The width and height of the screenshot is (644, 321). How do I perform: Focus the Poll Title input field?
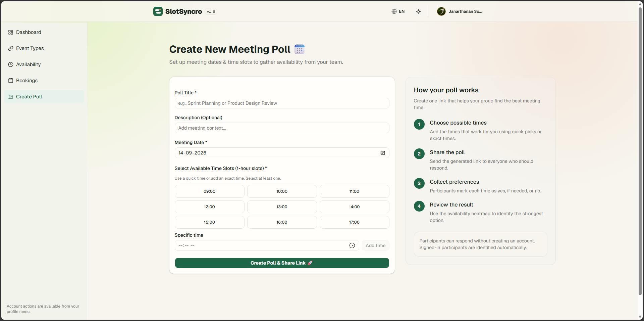282,103
